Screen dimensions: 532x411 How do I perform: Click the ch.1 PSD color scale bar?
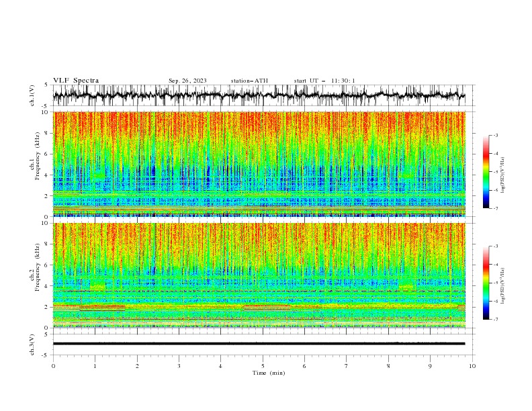click(486, 172)
